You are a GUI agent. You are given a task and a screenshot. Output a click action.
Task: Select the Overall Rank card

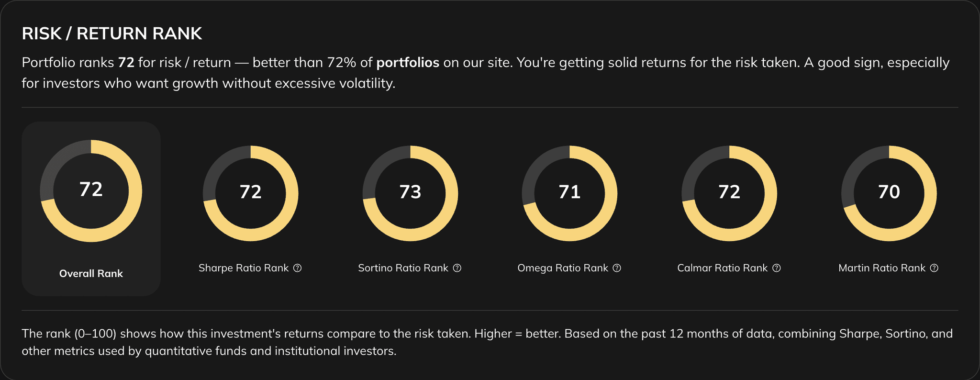click(92, 206)
